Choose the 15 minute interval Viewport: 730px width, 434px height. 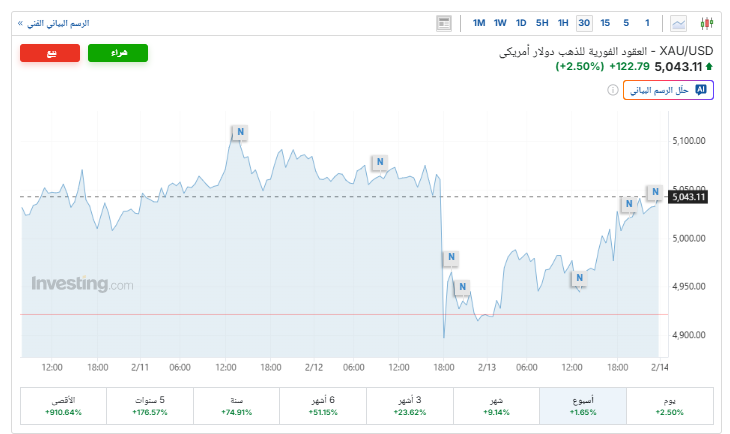[606, 23]
